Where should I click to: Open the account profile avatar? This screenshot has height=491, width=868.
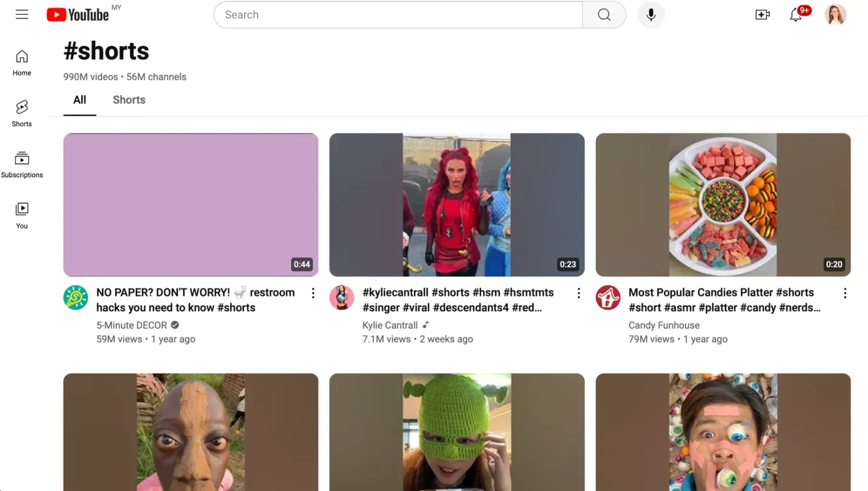[x=836, y=15]
